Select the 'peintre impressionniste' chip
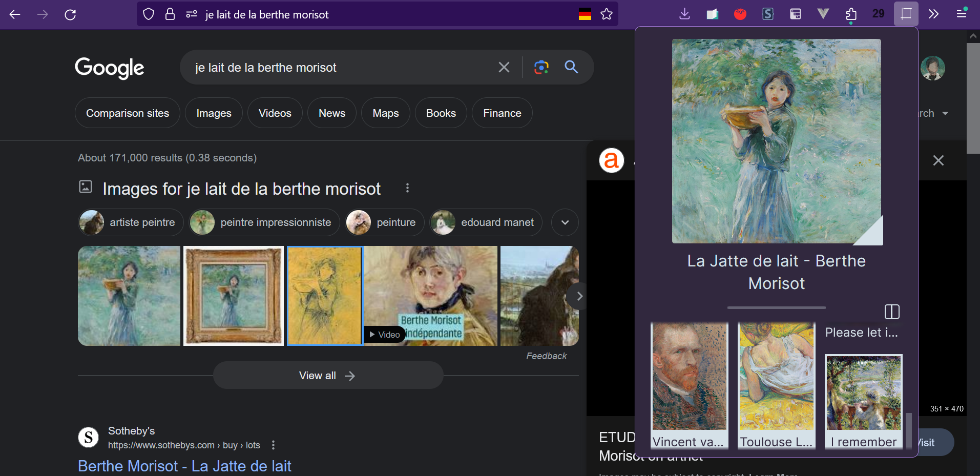This screenshot has height=476, width=980. 264,222
